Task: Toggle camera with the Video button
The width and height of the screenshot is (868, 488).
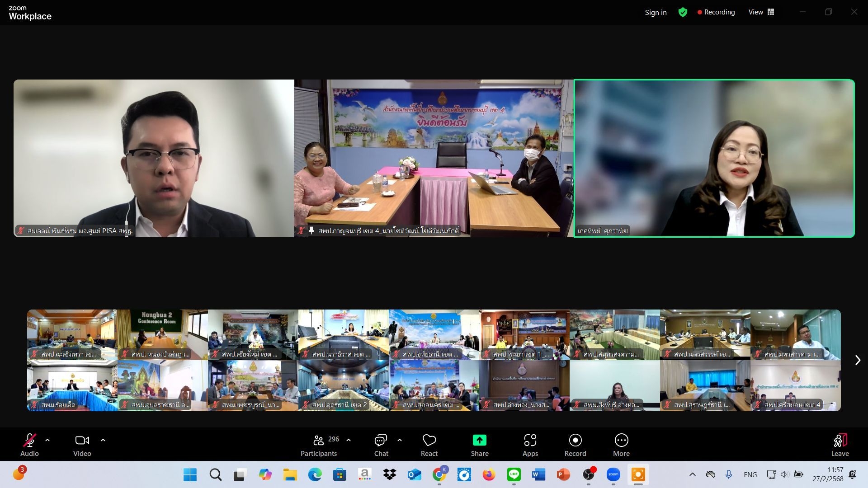Action: [82, 445]
